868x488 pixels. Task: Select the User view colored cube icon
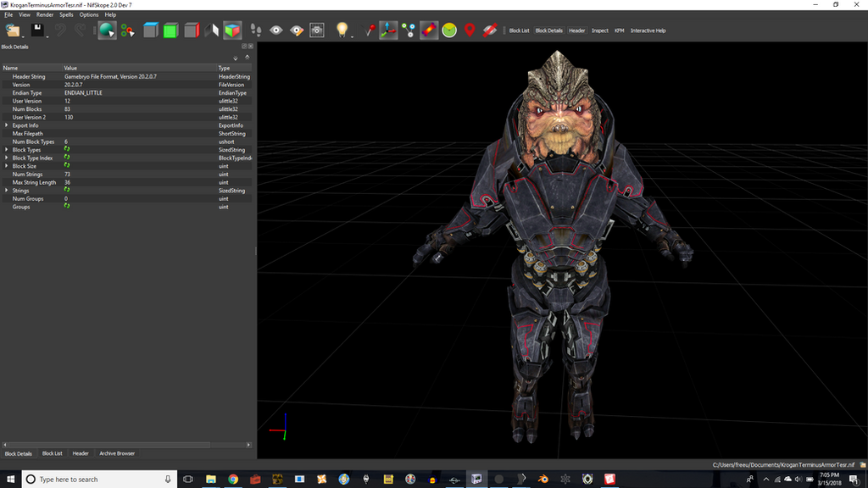232,30
